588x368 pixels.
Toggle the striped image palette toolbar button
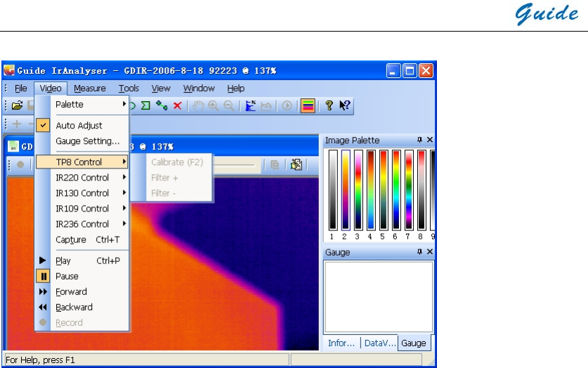click(x=308, y=105)
